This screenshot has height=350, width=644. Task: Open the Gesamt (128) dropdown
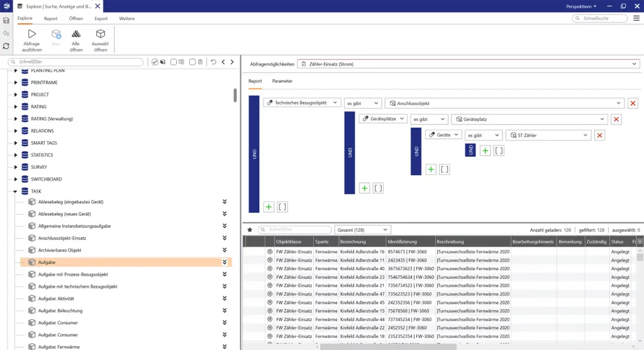click(363, 230)
